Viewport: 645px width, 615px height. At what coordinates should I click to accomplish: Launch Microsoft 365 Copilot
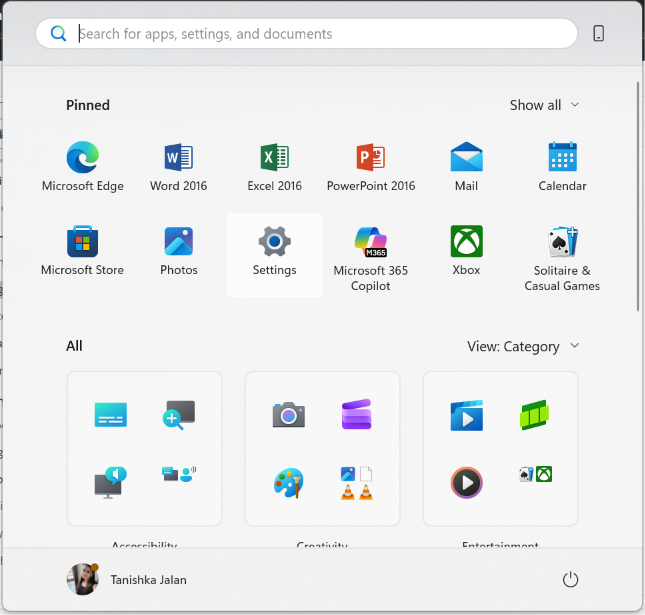pos(371,257)
